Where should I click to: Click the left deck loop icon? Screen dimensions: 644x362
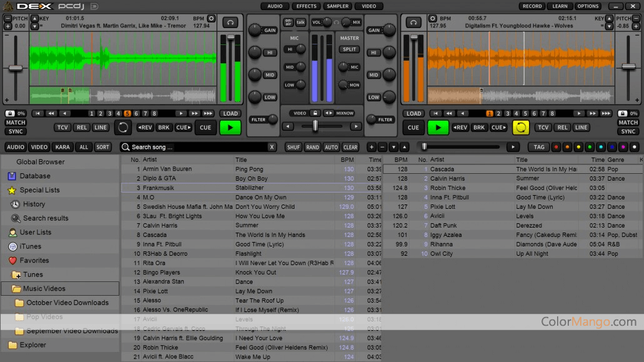pos(123,128)
